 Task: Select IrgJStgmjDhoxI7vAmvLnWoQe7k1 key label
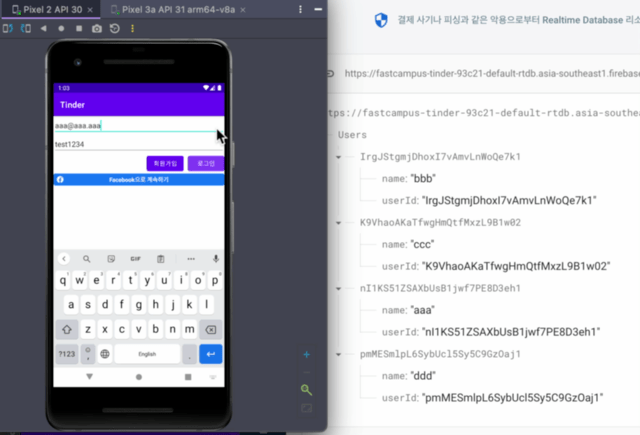click(440, 157)
